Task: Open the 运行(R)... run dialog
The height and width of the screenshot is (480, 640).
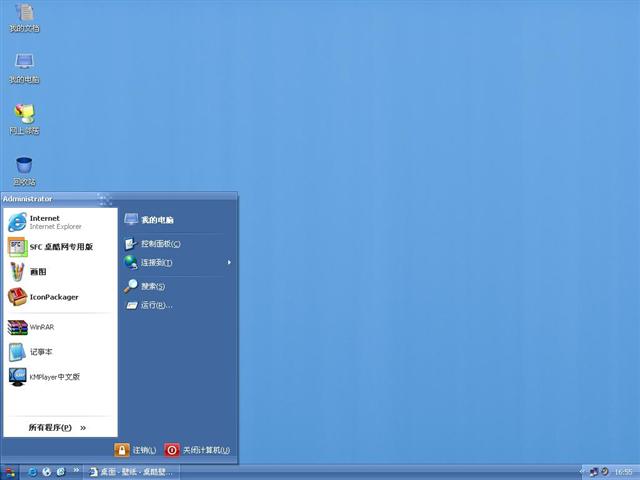Action: pyautogui.click(x=176, y=305)
